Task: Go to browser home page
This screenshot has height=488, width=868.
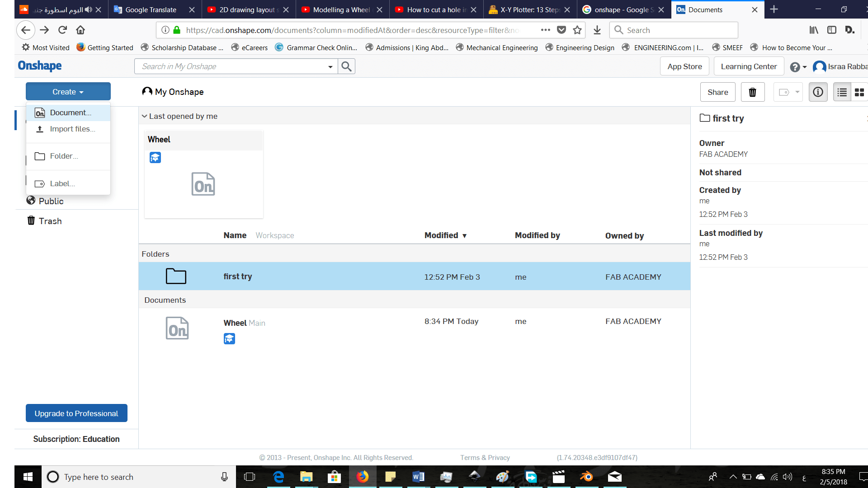Action: 80,30
